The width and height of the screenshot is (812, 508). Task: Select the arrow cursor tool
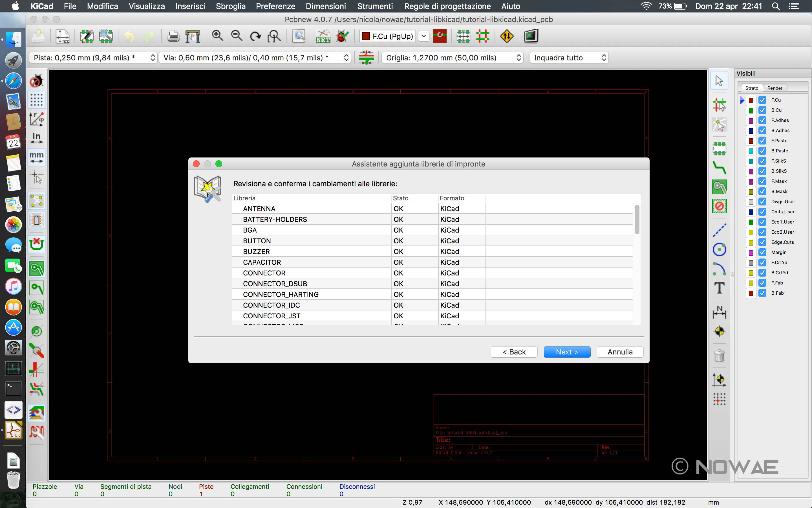coord(719,81)
